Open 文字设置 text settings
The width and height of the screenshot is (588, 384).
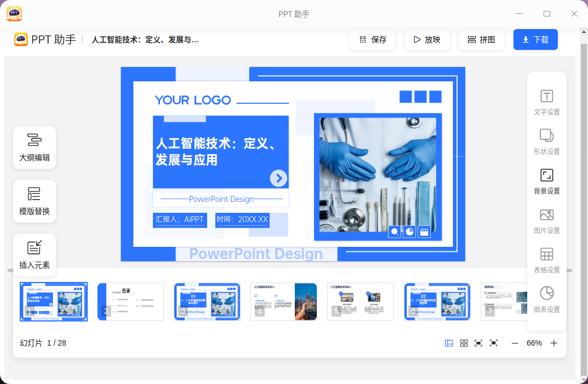tap(547, 103)
